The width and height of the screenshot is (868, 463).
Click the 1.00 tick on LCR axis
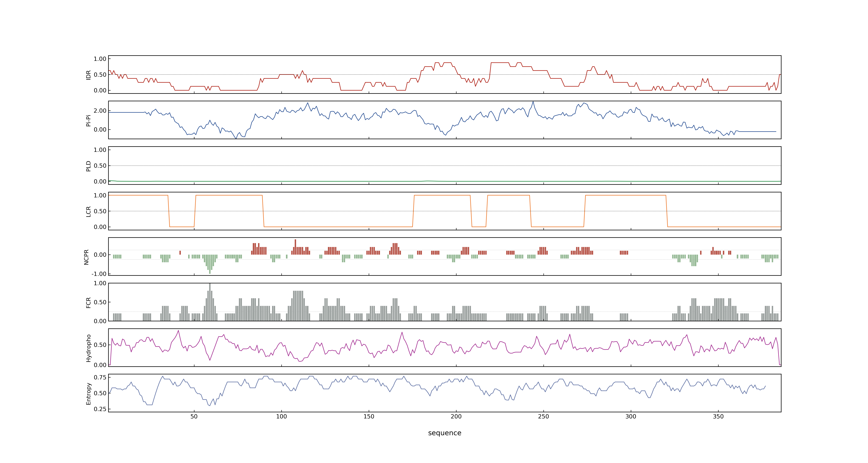coord(100,195)
